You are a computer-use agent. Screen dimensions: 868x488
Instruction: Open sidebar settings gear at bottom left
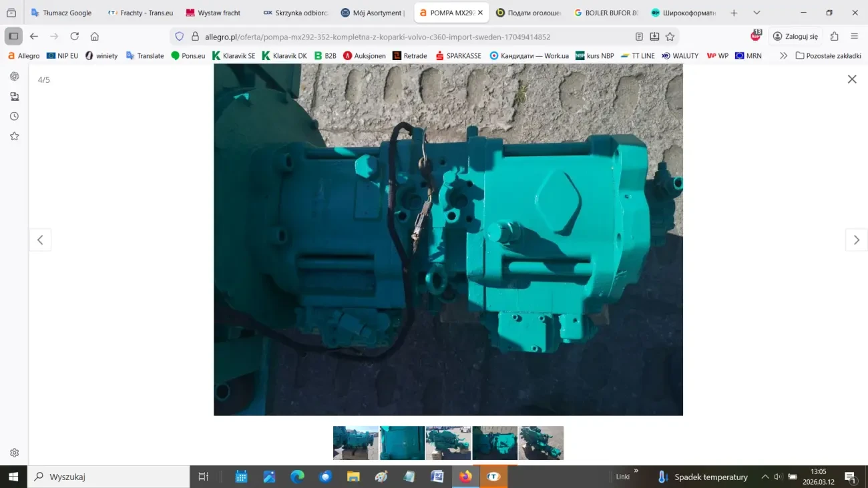click(x=14, y=452)
